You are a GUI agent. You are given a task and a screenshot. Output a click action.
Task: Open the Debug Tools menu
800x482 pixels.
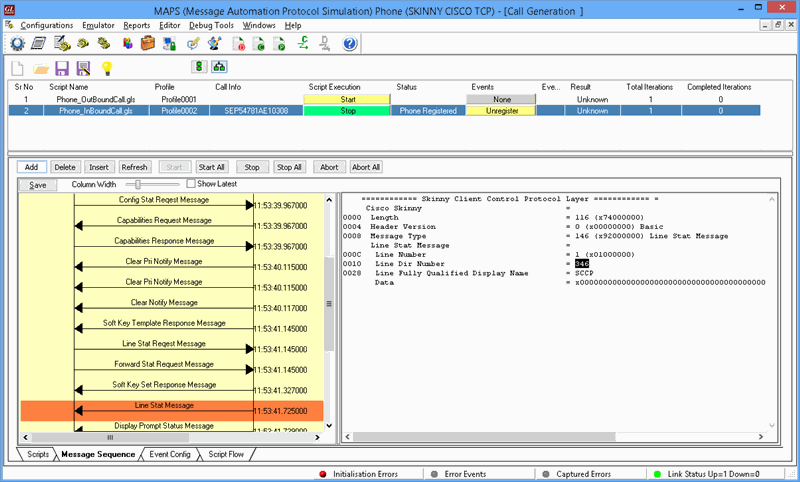[211, 25]
